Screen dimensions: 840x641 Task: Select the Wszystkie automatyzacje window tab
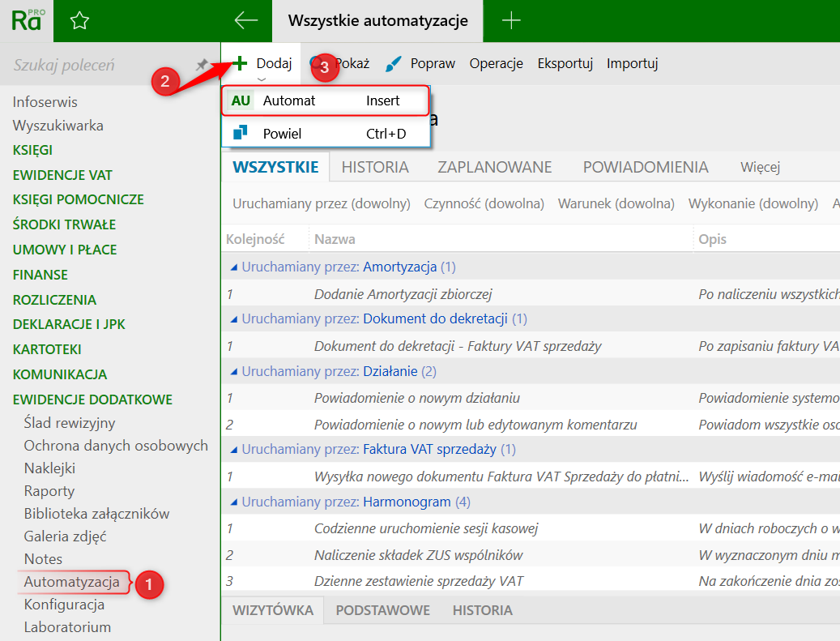[x=377, y=21]
